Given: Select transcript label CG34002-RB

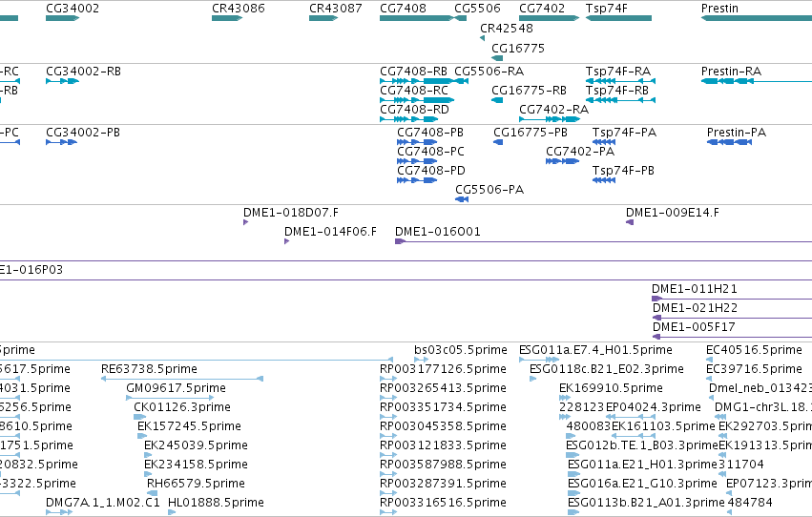Looking at the screenshot, I should (83, 72).
